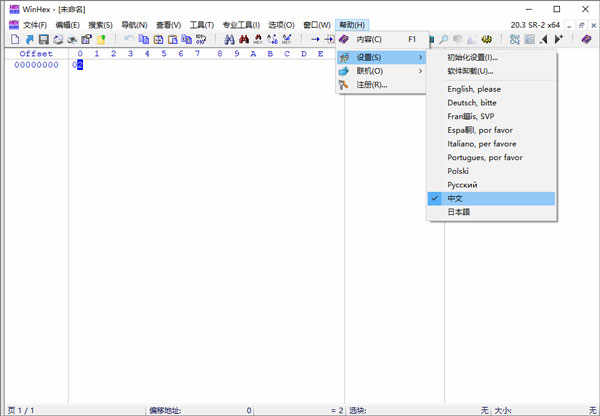Viewport: 600px width, 416px height.
Task: Click the Copy block icon
Action: coord(143,39)
